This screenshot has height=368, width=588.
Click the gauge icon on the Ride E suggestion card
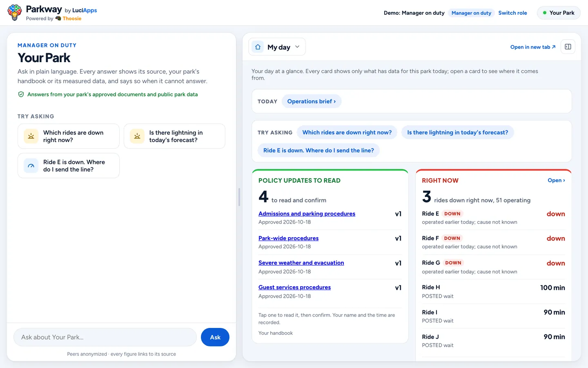[31, 166]
